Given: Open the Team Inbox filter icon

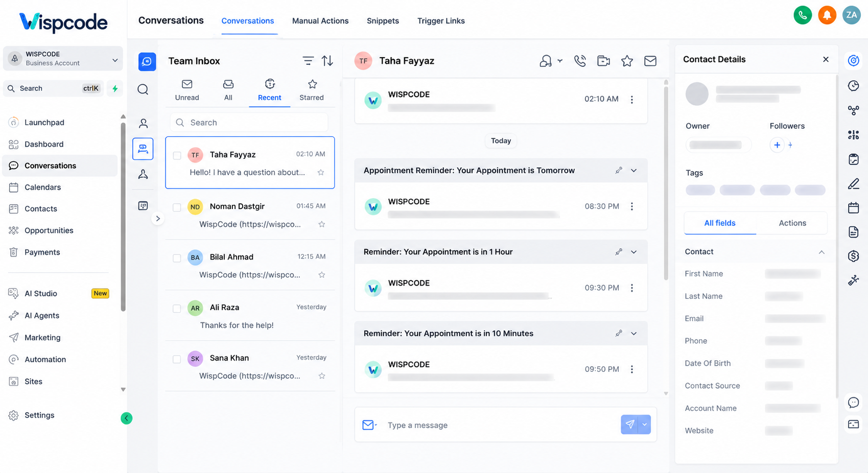Looking at the screenshot, I should 308,61.
